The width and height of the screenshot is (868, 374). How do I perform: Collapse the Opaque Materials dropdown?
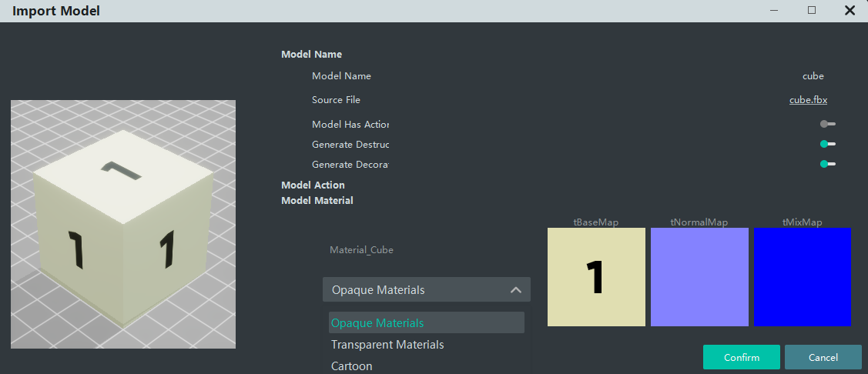tap(426, 290)
